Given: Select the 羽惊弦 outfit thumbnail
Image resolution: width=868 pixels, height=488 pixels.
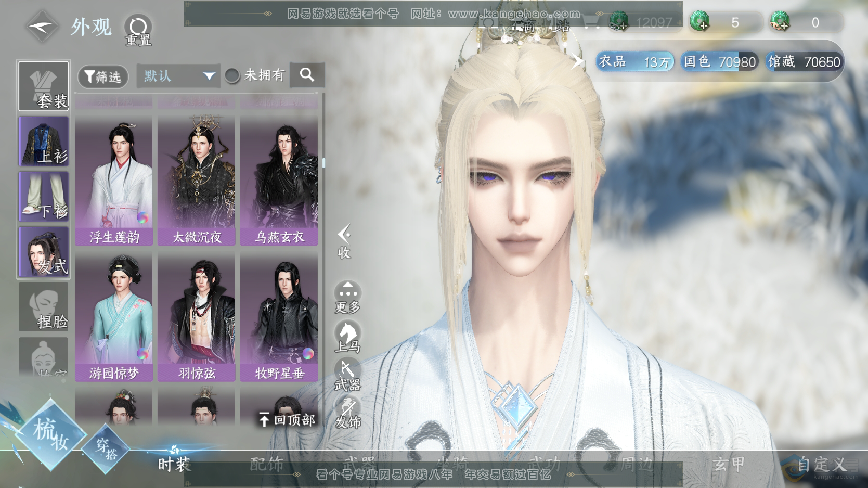Looking at the screenshot, I should tap(197, 317).
